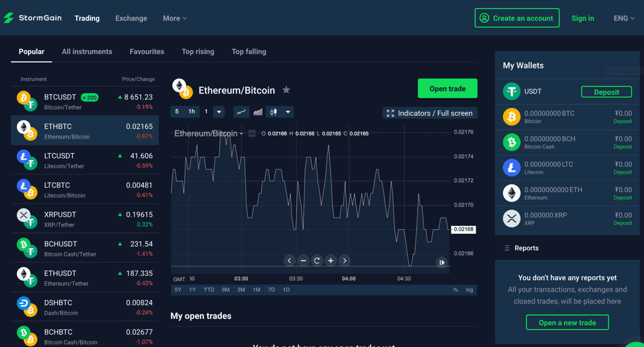Open the Reports section heading
This screenshot has width=644, height=347.
coord(526,248)
